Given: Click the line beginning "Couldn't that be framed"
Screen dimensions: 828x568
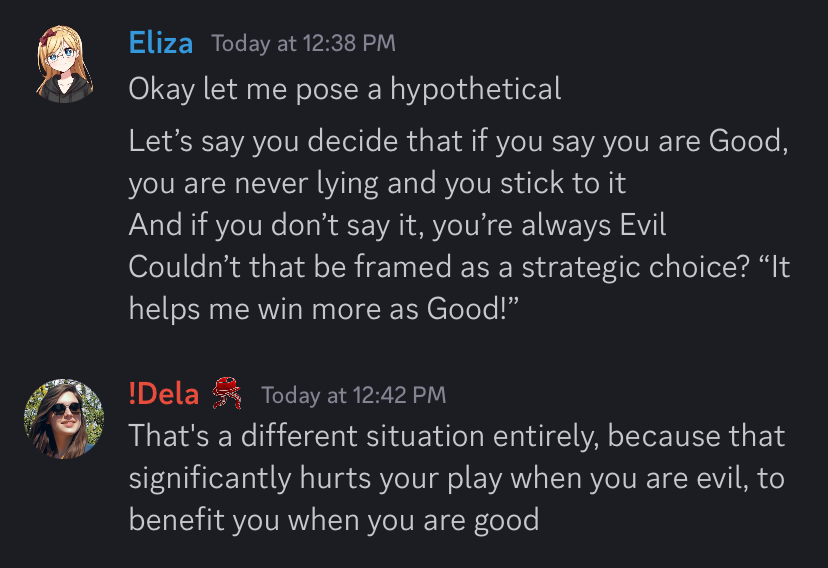Looking at the screenshot, I should [459, 267].
